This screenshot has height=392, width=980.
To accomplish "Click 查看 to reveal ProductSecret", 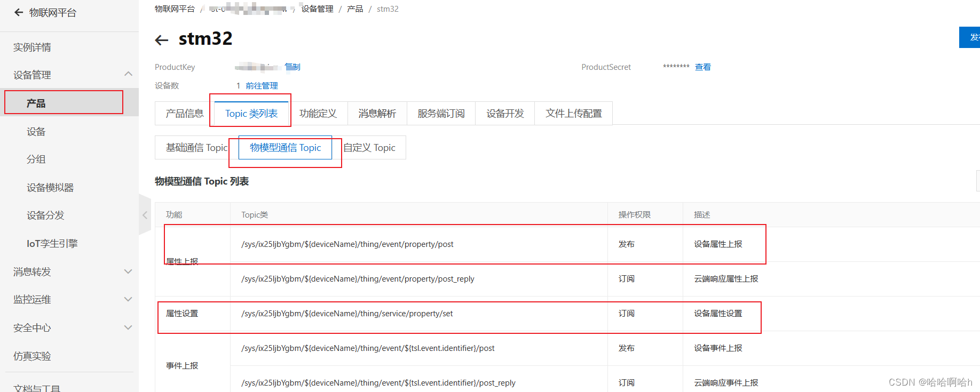I will 702,67.
